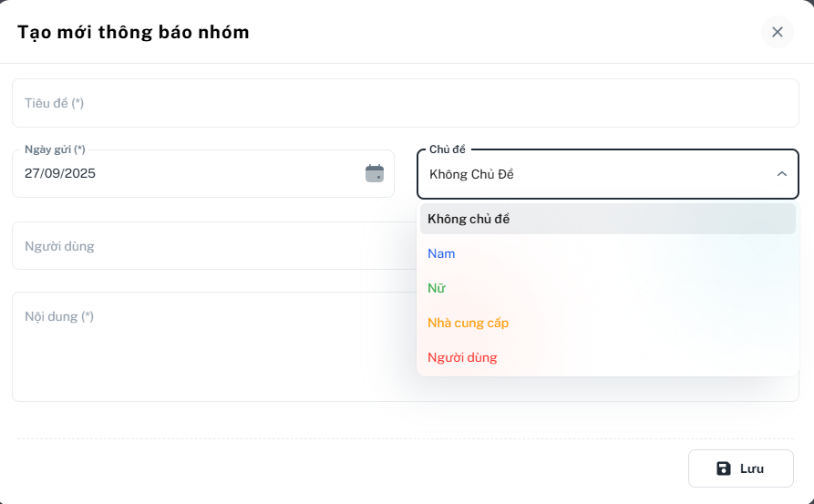
Task: Select the orange Nhà cung cấp option
Action: (x=469, y=323)
